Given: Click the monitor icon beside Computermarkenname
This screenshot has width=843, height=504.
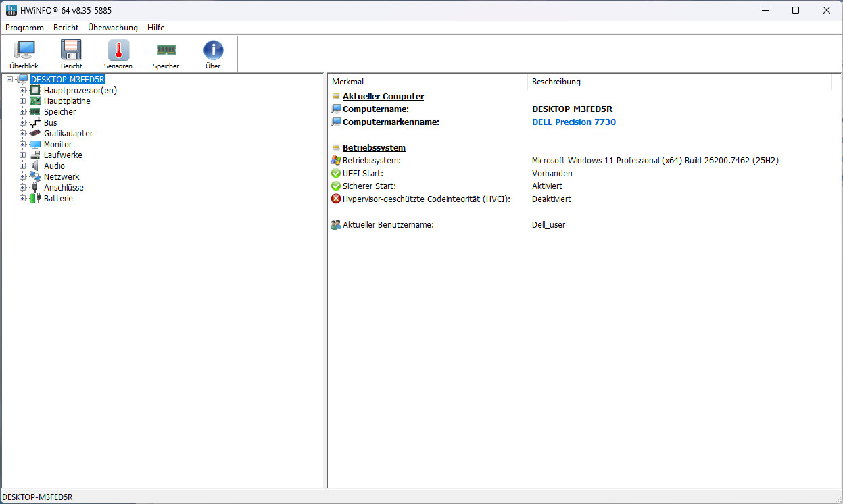Looking at the screenshot, I should tap(336, 122).
